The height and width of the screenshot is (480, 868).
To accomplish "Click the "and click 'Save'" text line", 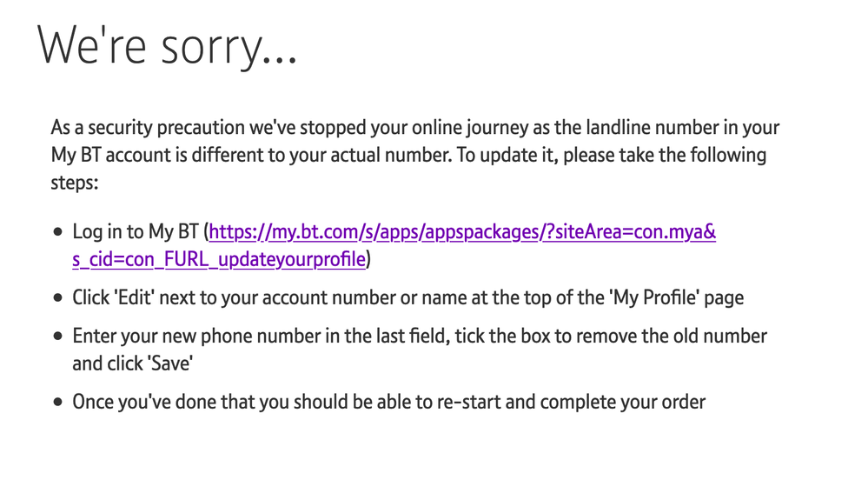I will [132, 363].
